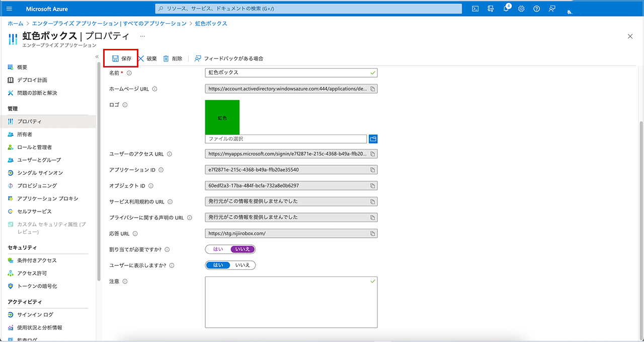
Task: Collapse the left sidebar with chevron
Action: (x=97, y=56)
